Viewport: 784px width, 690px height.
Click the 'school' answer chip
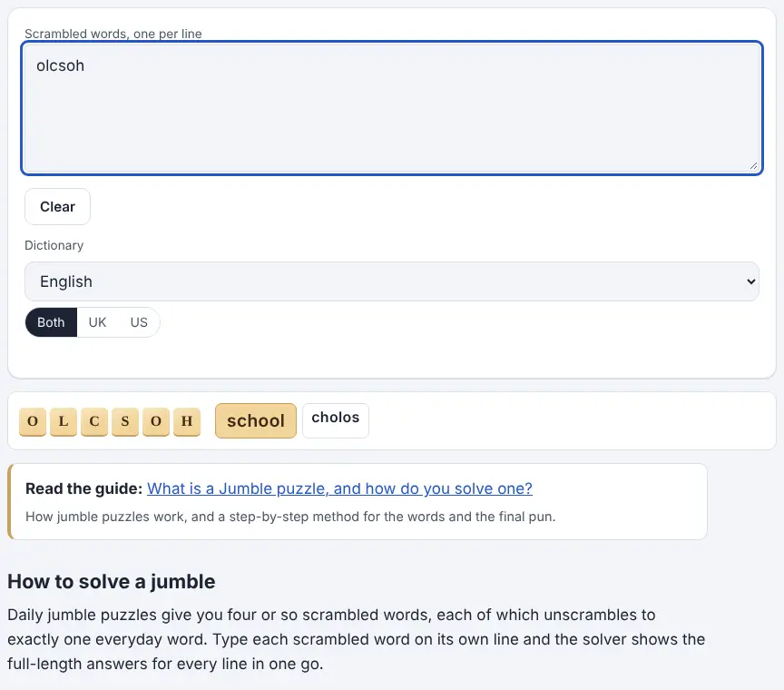point(256,420)
